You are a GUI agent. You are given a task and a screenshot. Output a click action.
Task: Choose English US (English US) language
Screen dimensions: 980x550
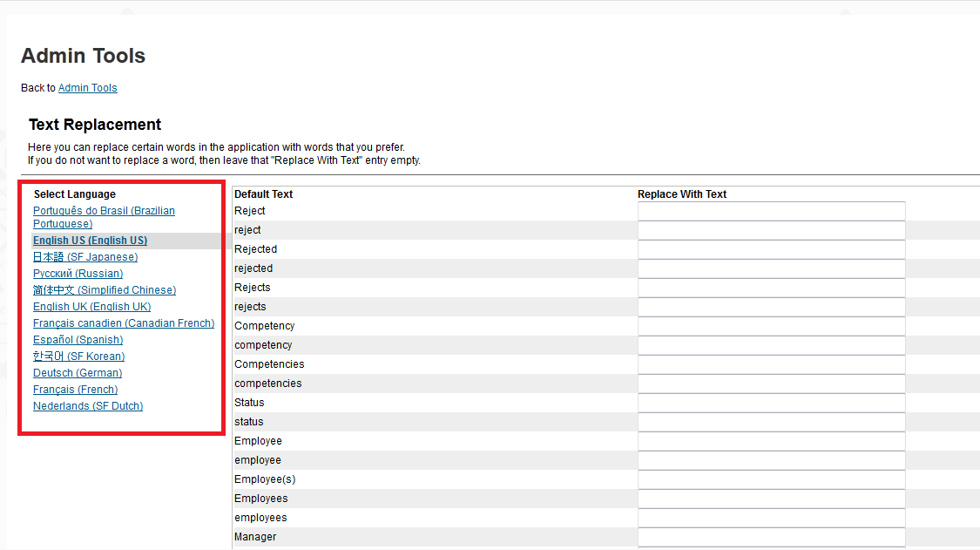(x=90, y=241)
